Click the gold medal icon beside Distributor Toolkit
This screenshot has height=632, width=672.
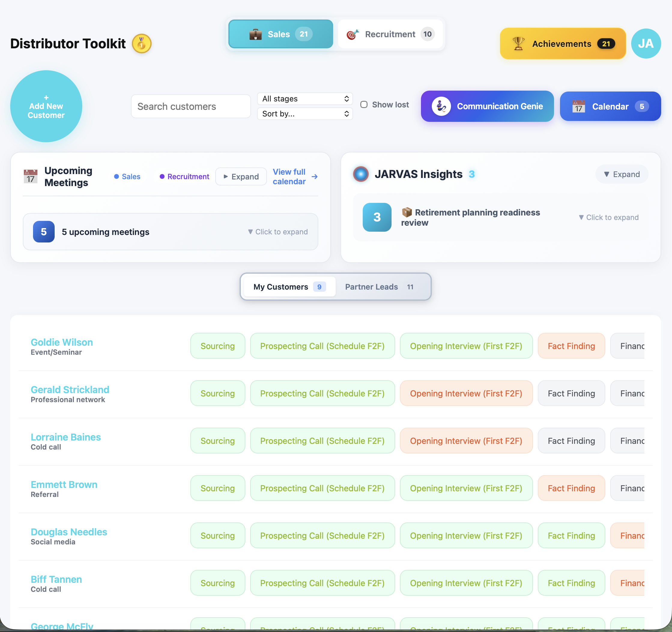click(141, 44)
